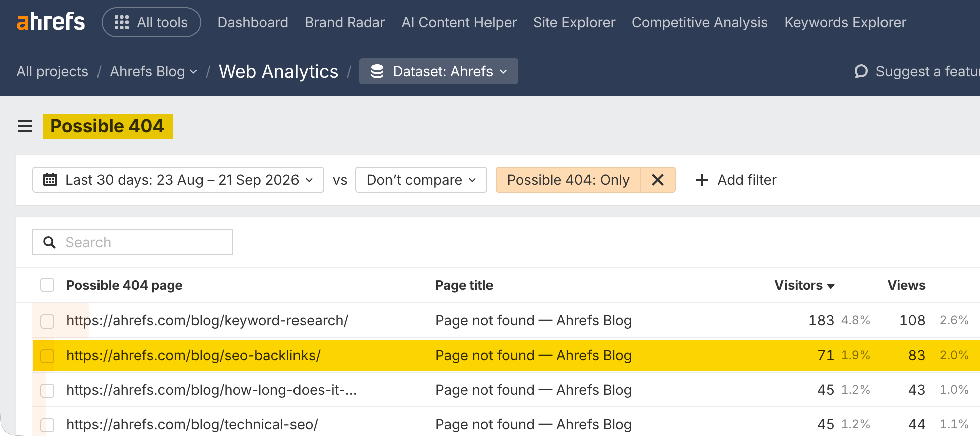This screenshot has height=436, width=980.
Task: Click the Suggest a feature speech bubble icon
Action: coord(861,71)
